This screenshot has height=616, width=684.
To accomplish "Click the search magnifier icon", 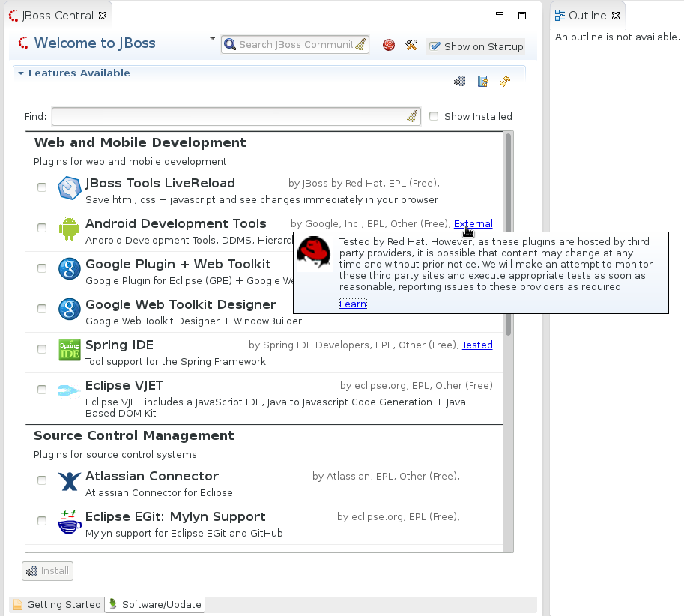I will click(x=230, y=44).
